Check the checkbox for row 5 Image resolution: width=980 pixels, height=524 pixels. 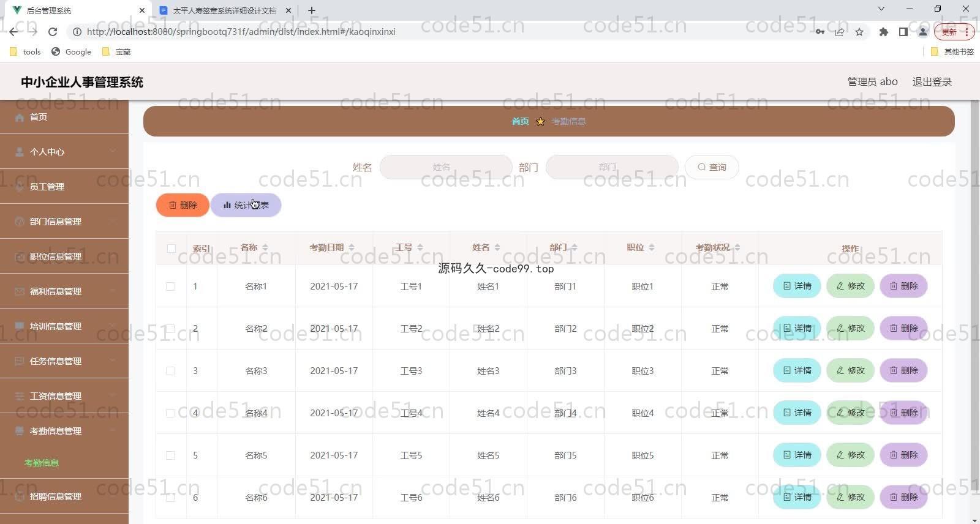click(170, 455)
